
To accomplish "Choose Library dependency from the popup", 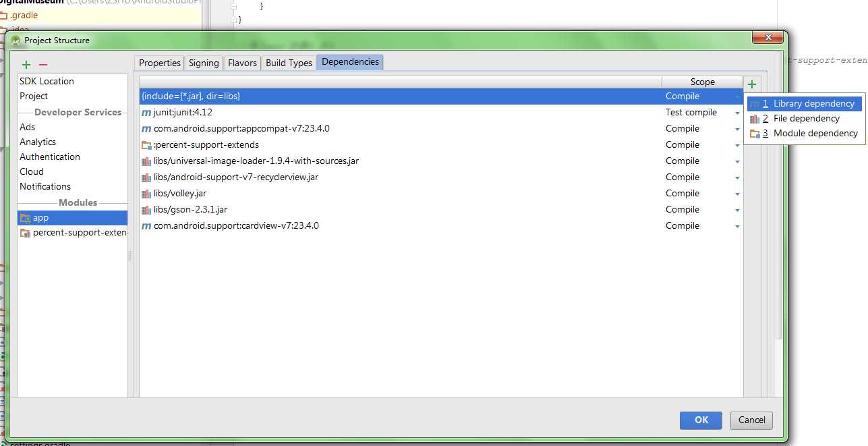I will click(x=805, y=104).
